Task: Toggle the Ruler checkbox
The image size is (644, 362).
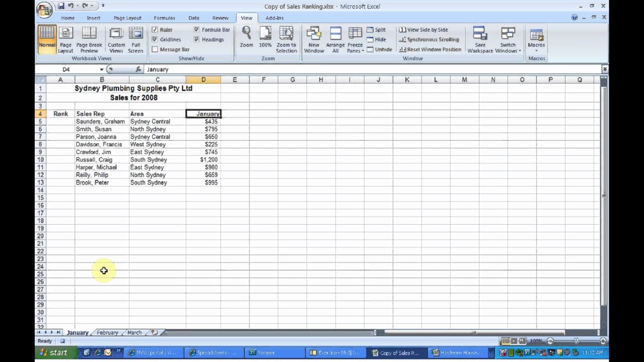Action: (155, 30)
